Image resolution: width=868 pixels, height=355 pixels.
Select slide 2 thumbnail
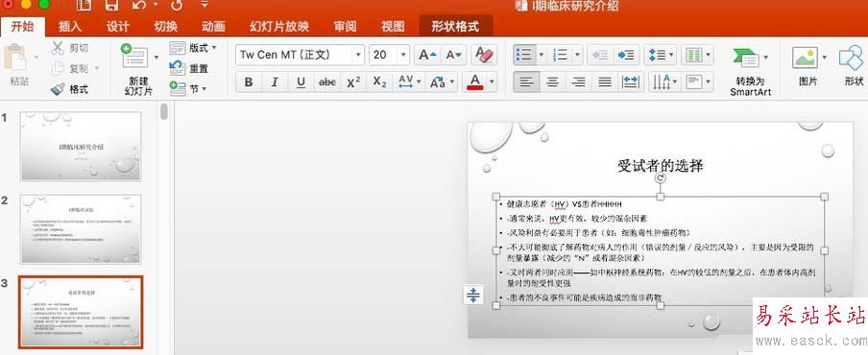point(81,229)
